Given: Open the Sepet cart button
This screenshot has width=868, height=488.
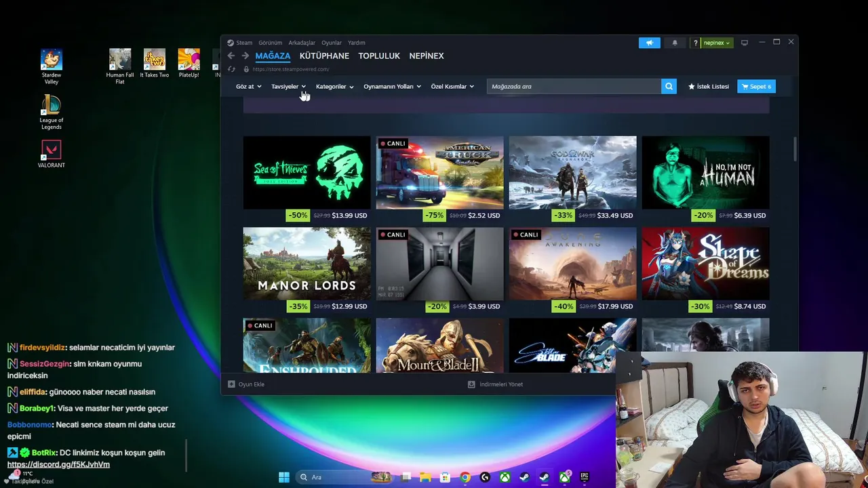Looking at the screenshot, I should (757, 86).
